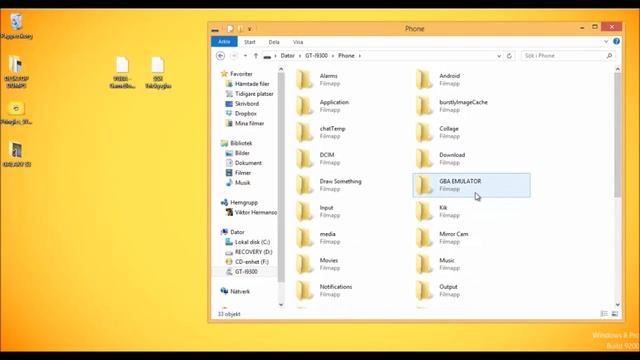Go forward with the forward arrow
The image size is (640, 360).
tap(234, 56)
